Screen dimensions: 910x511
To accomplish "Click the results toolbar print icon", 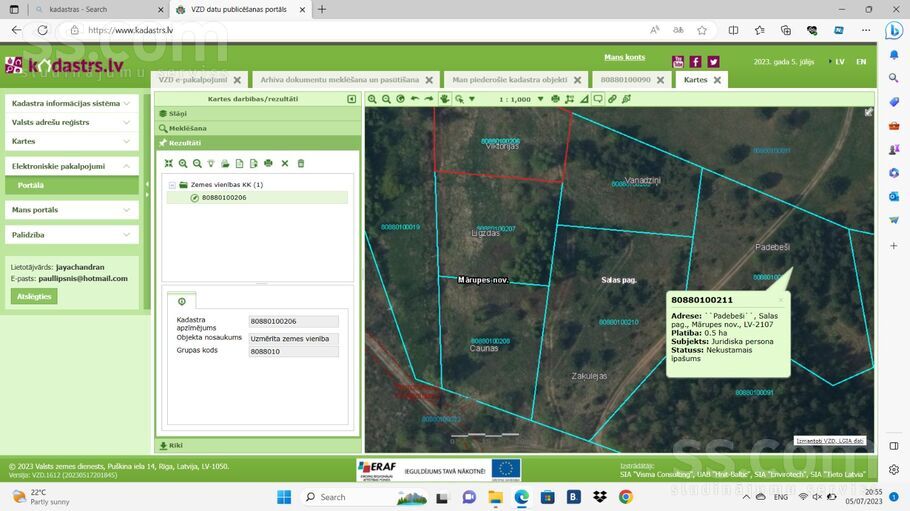I will click(x=268, y=164).
